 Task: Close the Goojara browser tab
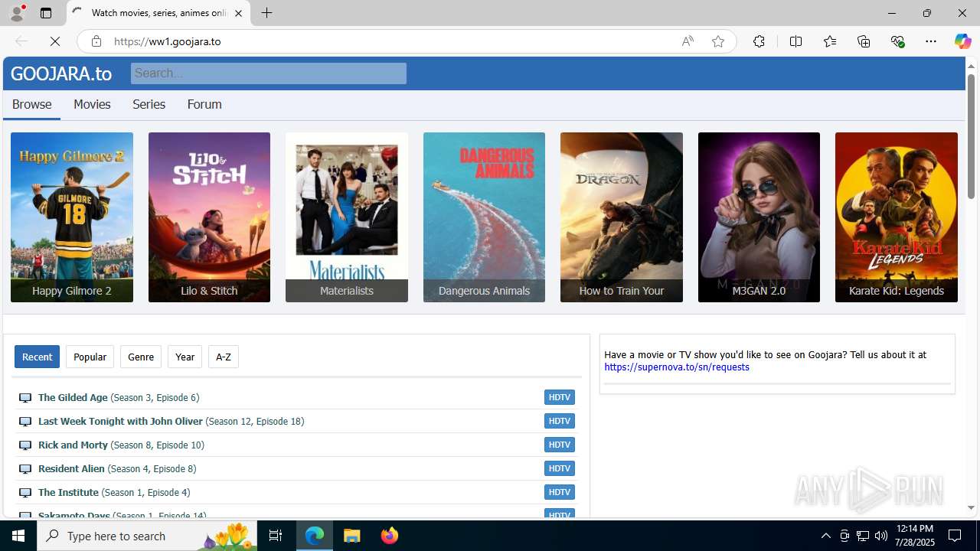238,13
